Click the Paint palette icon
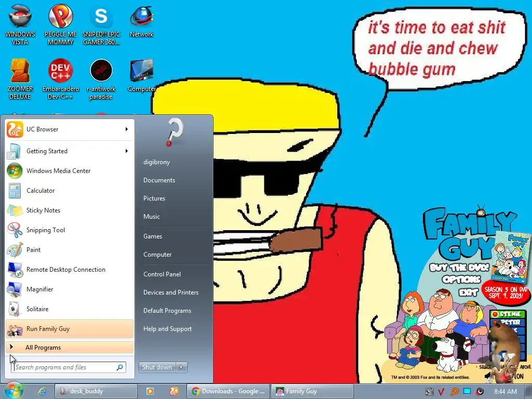The image size is (532, 399). click(15, 250)
